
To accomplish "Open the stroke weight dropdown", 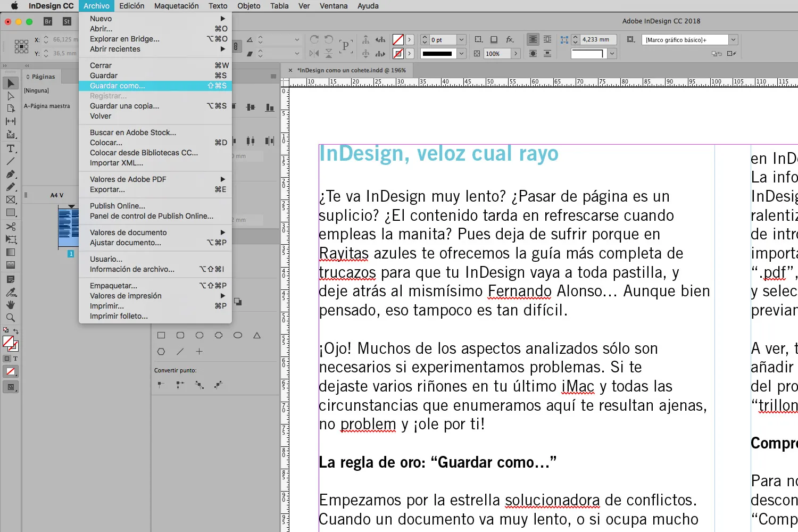I will click(462, 40).
